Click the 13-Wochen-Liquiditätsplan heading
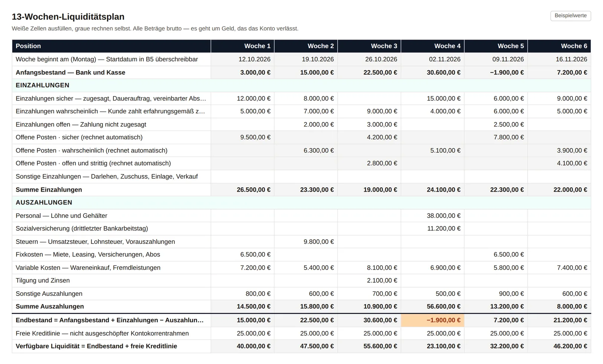603x364 pixels. pyautogui.click(x=68, y=17)
